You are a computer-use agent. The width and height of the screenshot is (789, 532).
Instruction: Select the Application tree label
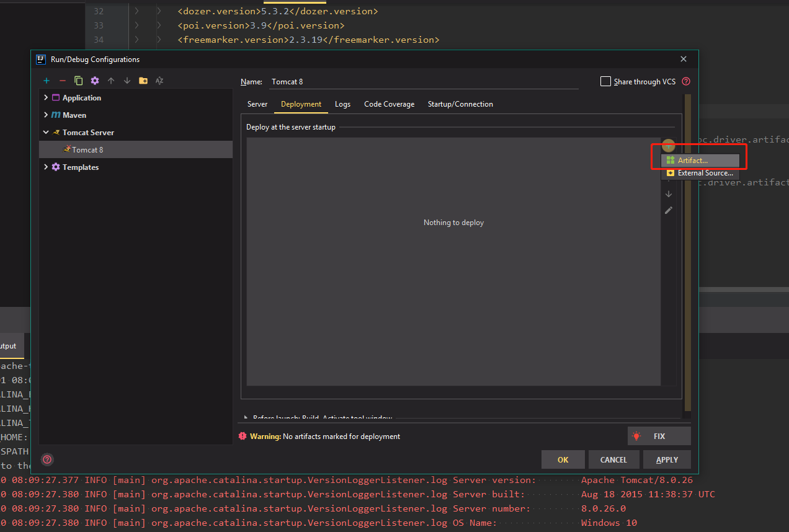point(82,98)
